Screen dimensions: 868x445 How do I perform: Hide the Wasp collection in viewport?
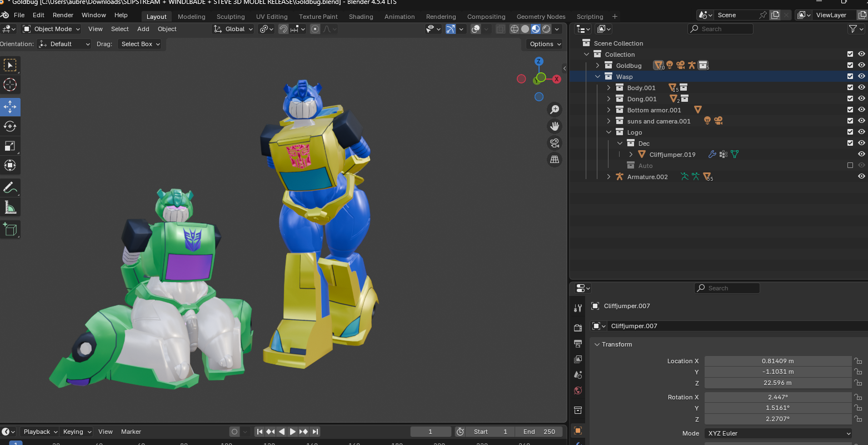point(861,77)
